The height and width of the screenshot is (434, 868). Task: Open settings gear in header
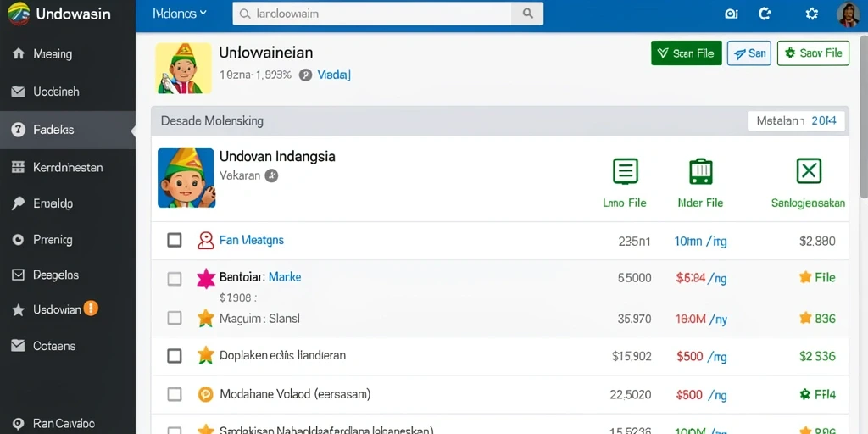[811, 14]
